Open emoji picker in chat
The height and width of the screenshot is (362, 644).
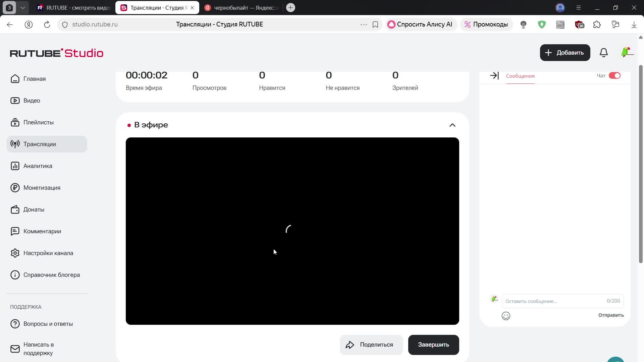tap(506, 316)
